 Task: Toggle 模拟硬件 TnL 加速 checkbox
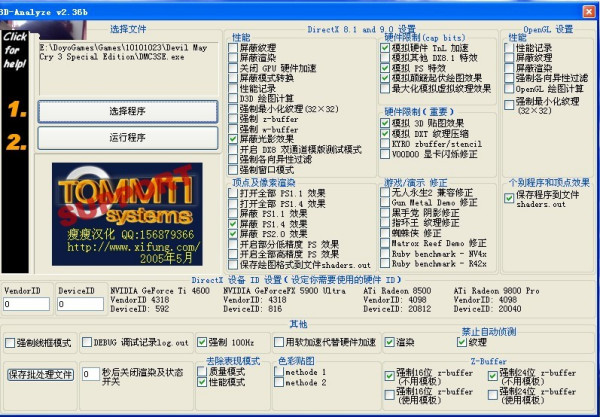pos(385,48)
